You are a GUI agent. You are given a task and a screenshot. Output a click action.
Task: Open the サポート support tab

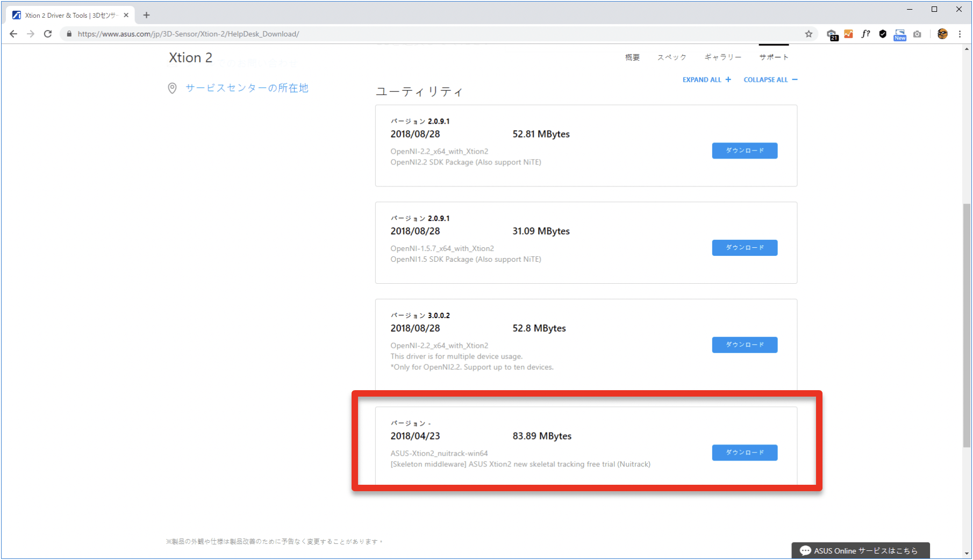tap(774, 57)
